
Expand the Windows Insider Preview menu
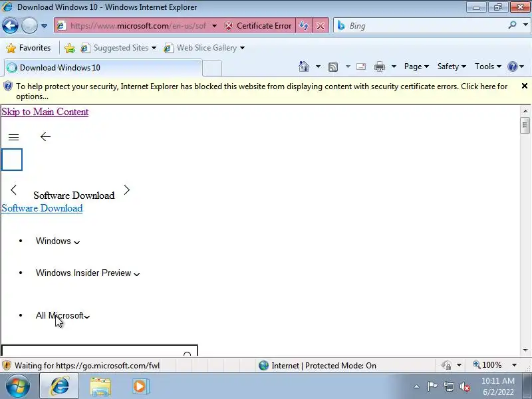(x=88, y=273)
